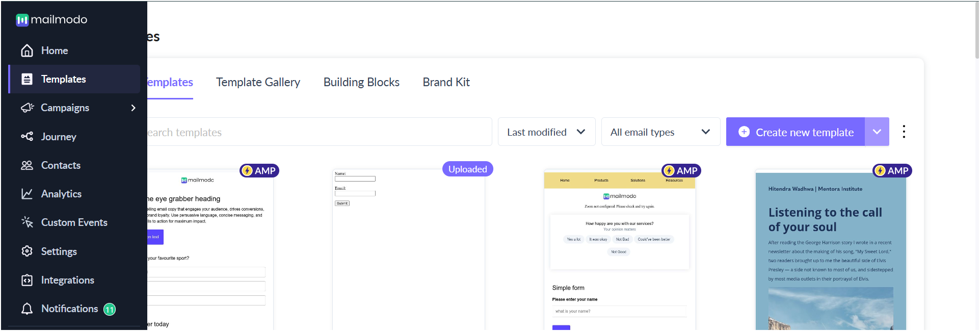Click the Uploaded badge on form template
The height and width of the screenshot is (331, 980).
coord(468,169)
